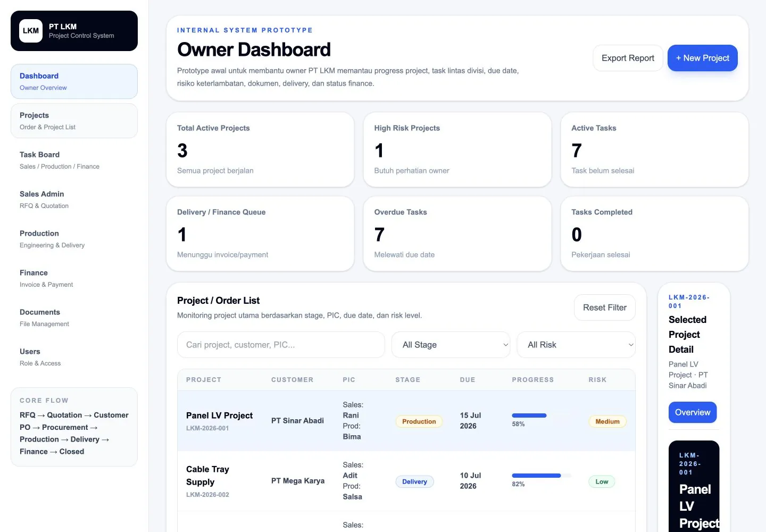Open the Overdue Tasks card
Viewport: 766px width, 532px height.
[x=457, y=234]
